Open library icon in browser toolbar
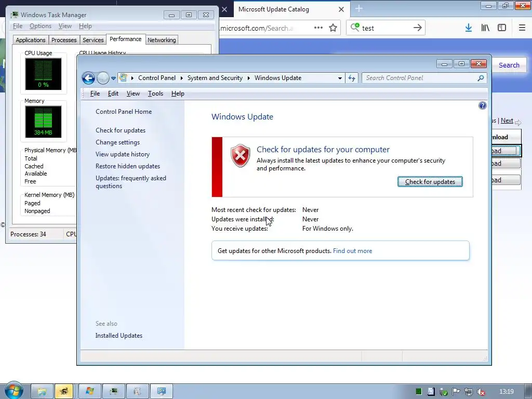Screen dimensions: 532x399 coord(485,28)
